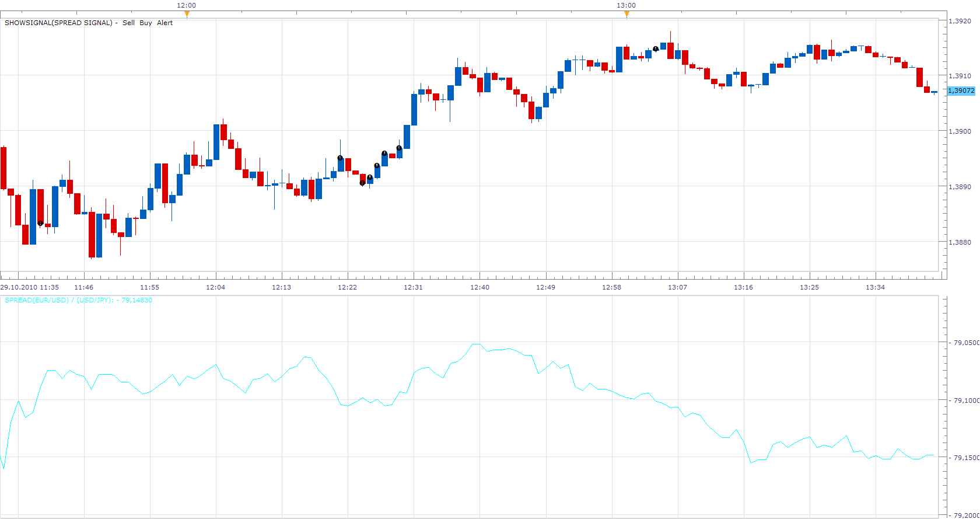The image size is (980, 519).
Task: Click the 13:07 time axis label
Action: click(x=677, y=287)
